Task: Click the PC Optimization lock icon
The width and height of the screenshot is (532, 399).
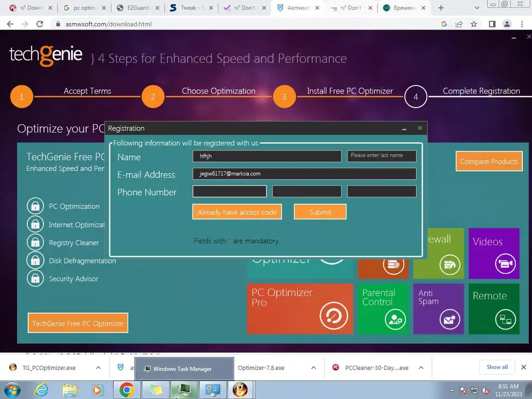Action: click(x=35, y=206)
